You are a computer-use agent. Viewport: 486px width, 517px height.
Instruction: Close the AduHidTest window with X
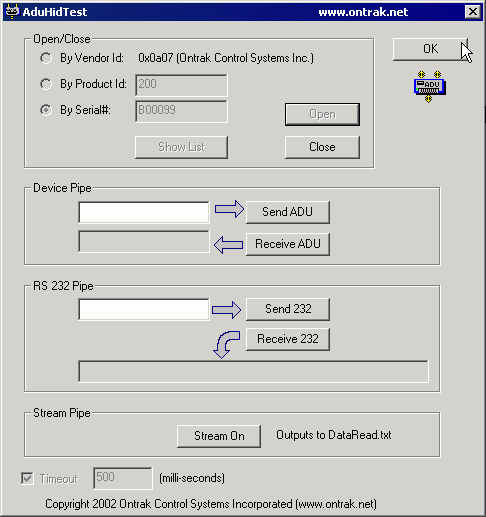point(473,12)
